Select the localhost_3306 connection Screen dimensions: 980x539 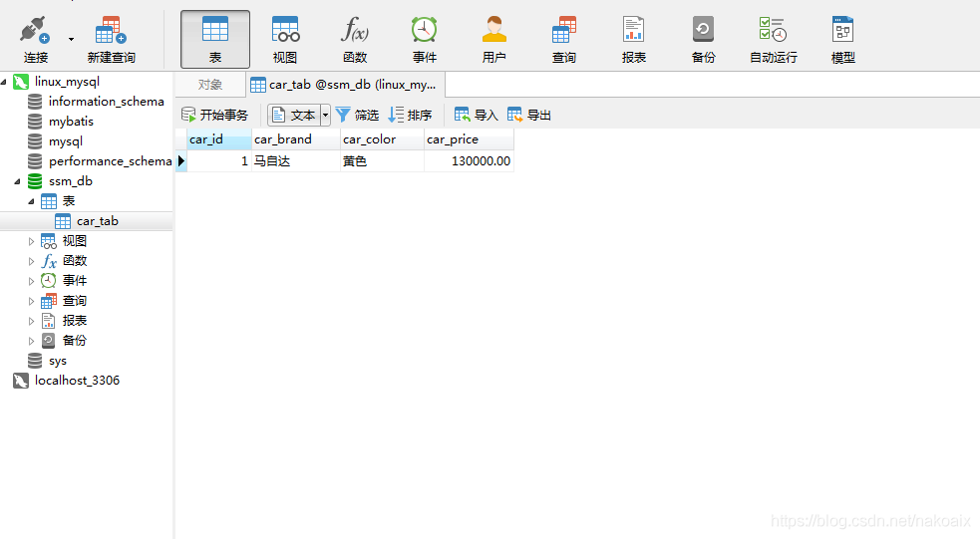[x=77, y=381]
